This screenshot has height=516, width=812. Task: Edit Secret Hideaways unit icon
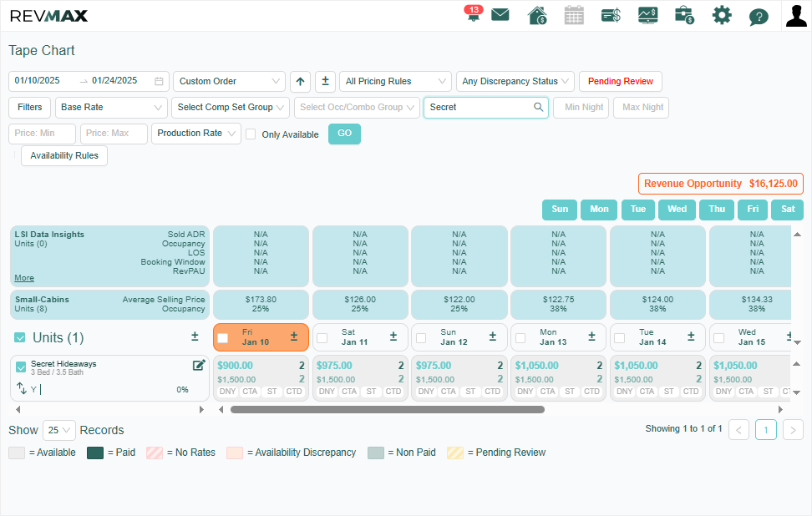click(x=199, y=366)
